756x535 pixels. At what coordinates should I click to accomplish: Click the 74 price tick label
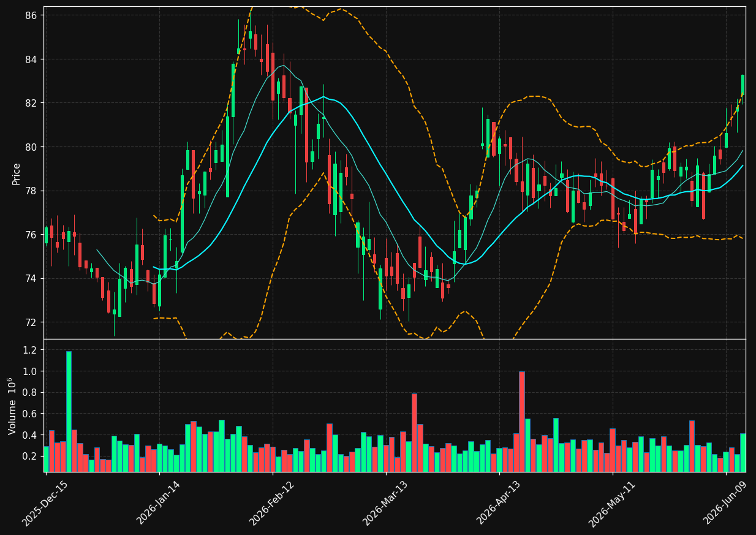click(32, 279)
